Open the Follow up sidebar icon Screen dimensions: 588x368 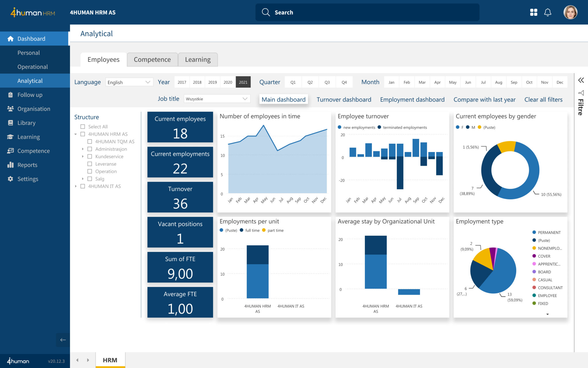pyautogui.click(x=9, y=94)
